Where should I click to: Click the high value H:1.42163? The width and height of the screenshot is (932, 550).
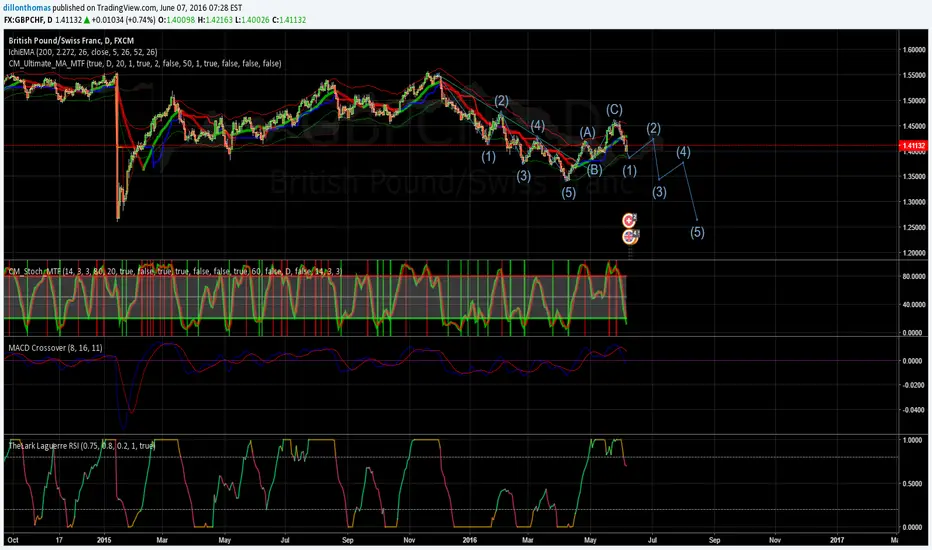coord(215,20)
